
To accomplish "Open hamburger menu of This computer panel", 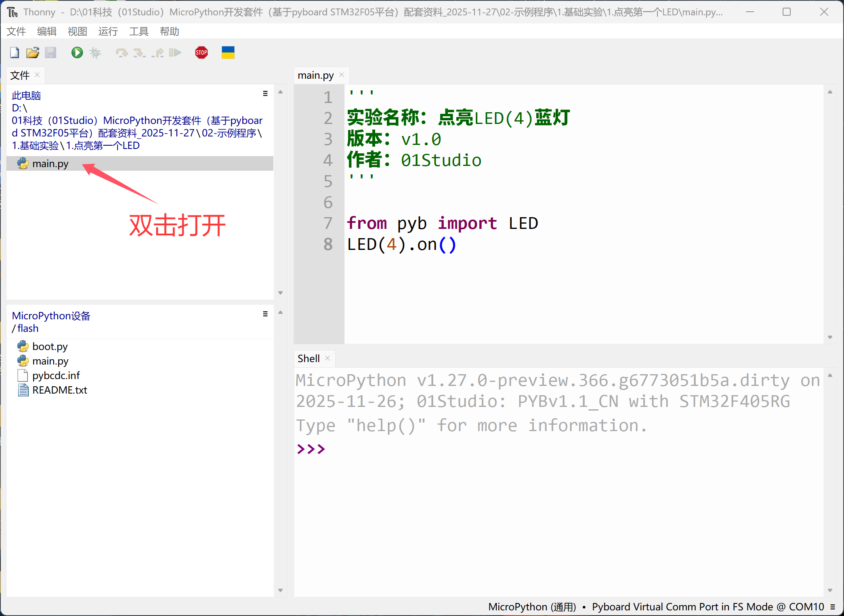I will [265, 93].
